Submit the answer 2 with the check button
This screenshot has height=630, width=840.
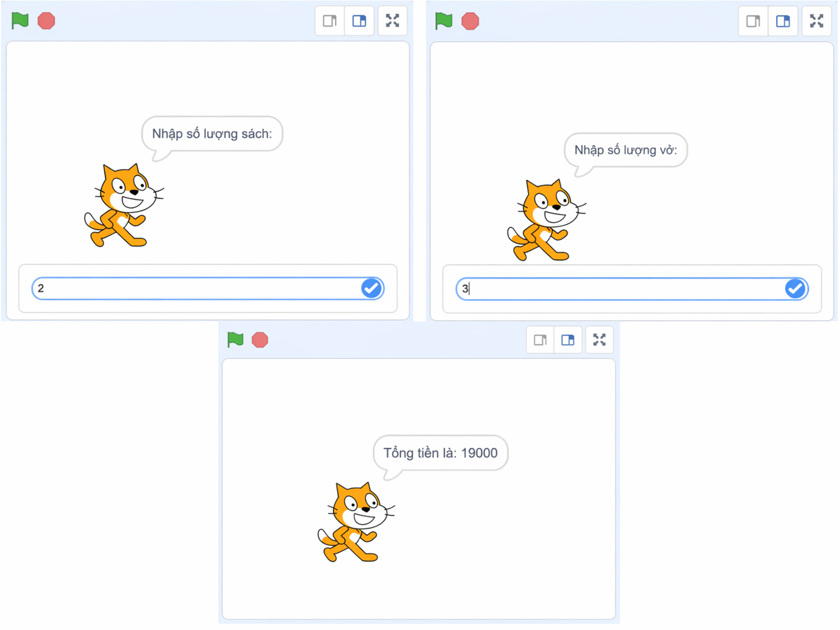tap(371, 288)
